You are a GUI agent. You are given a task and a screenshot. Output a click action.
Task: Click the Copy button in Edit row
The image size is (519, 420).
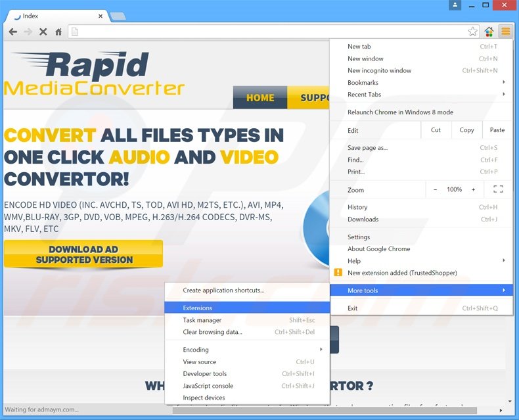(466, 130)
